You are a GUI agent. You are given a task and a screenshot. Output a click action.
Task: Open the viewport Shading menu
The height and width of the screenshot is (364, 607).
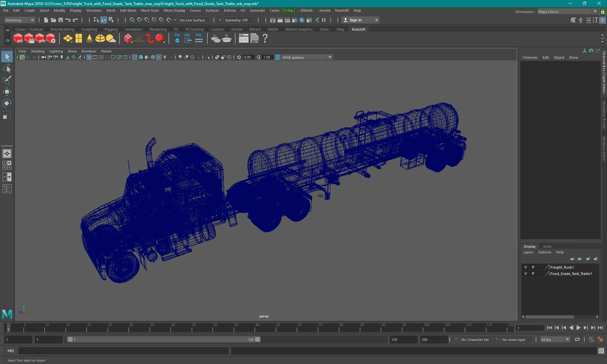(x=38, y=51)
